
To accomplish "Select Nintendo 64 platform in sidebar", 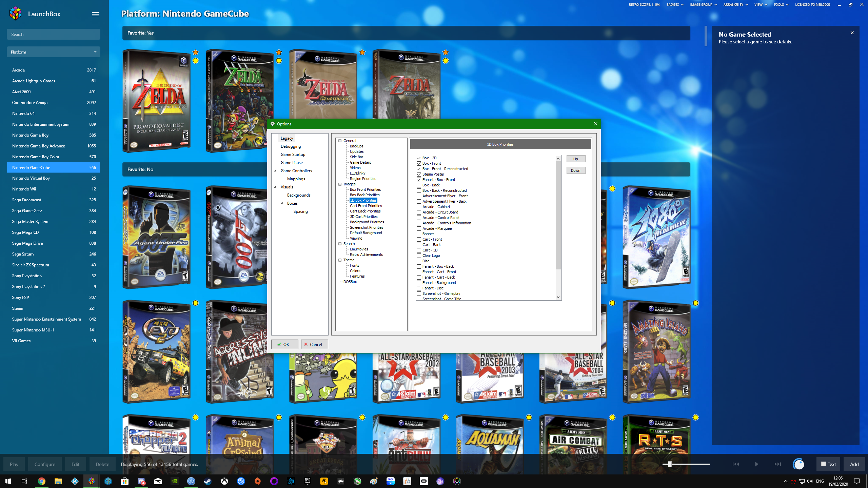I will [54, 113].
